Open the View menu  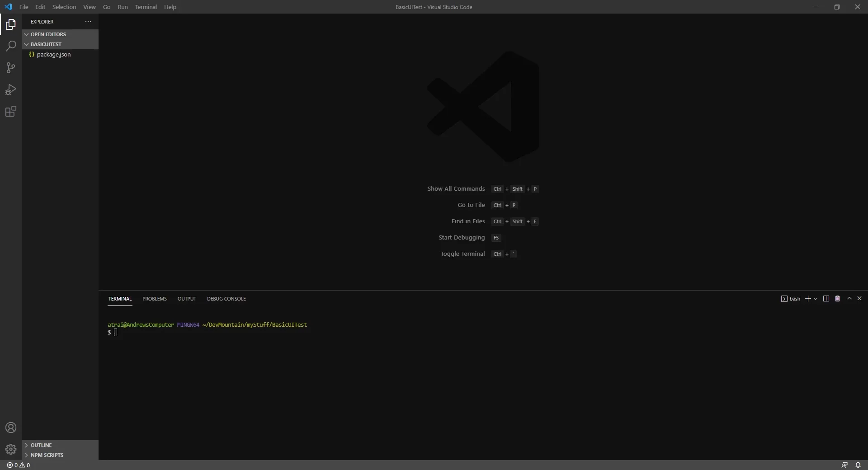pyautogui.click(x=90, y=7)
